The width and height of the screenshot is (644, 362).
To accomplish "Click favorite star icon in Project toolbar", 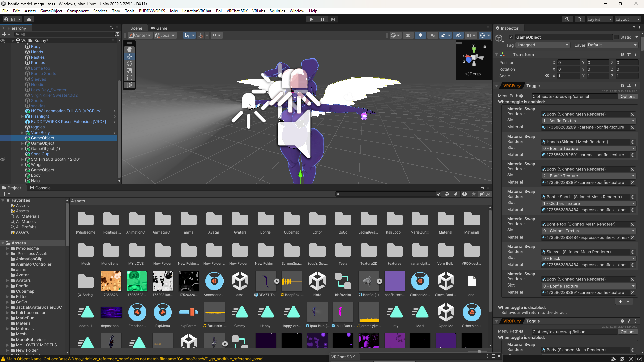I will pyautogui.click(x=473, y=194).
